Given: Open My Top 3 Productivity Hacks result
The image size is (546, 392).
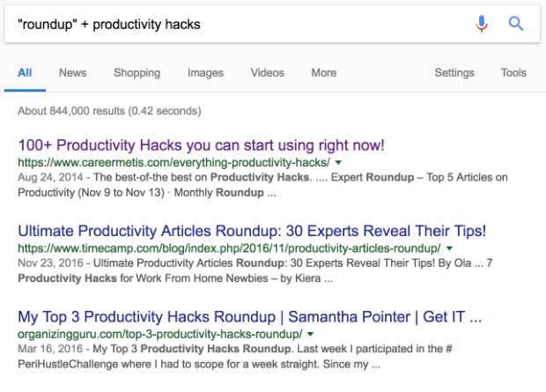Looking at the screenshot, I should tap(249, 316).
